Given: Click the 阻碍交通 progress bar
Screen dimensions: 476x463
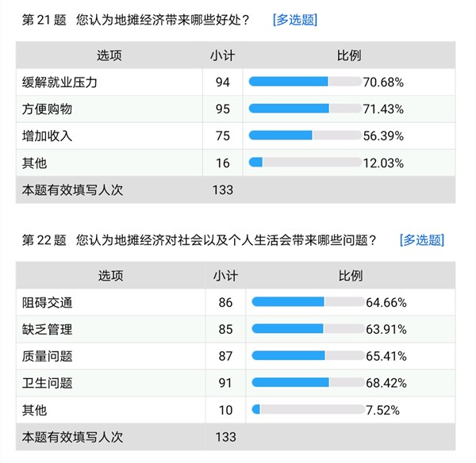Looking at the screenshot, I should [307, 302].
